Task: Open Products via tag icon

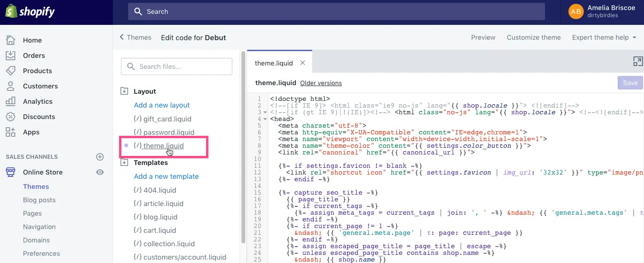Action: (11, 71)
